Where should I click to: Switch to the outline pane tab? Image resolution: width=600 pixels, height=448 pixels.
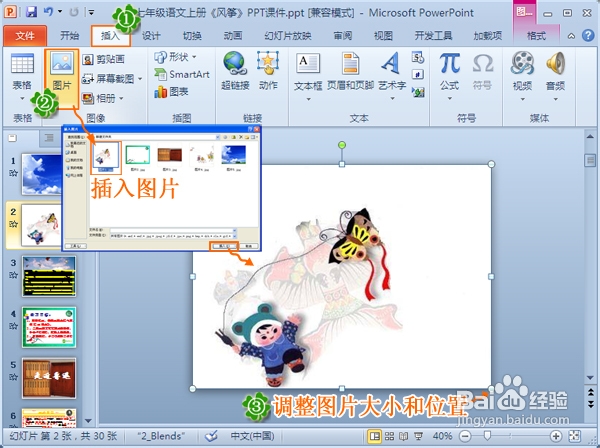[x=49, y=138]
